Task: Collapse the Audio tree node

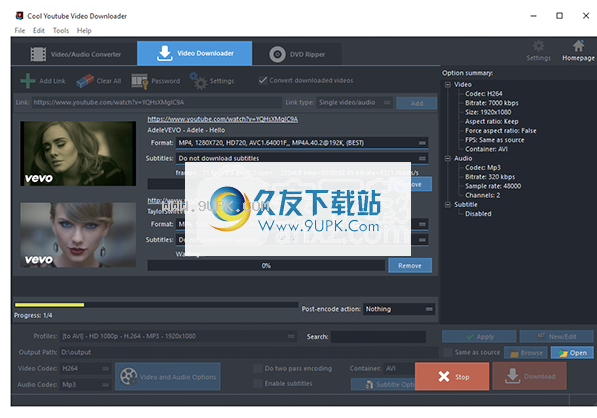Action: 448,158
